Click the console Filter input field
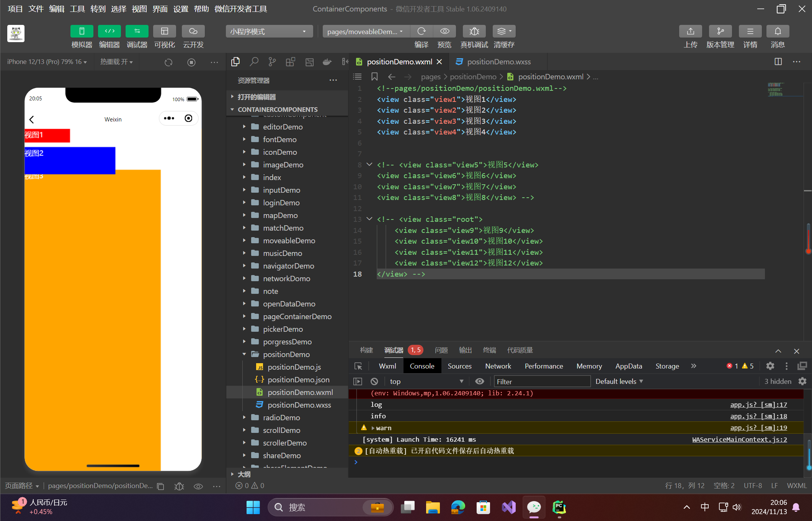 [x=541, y=381]
